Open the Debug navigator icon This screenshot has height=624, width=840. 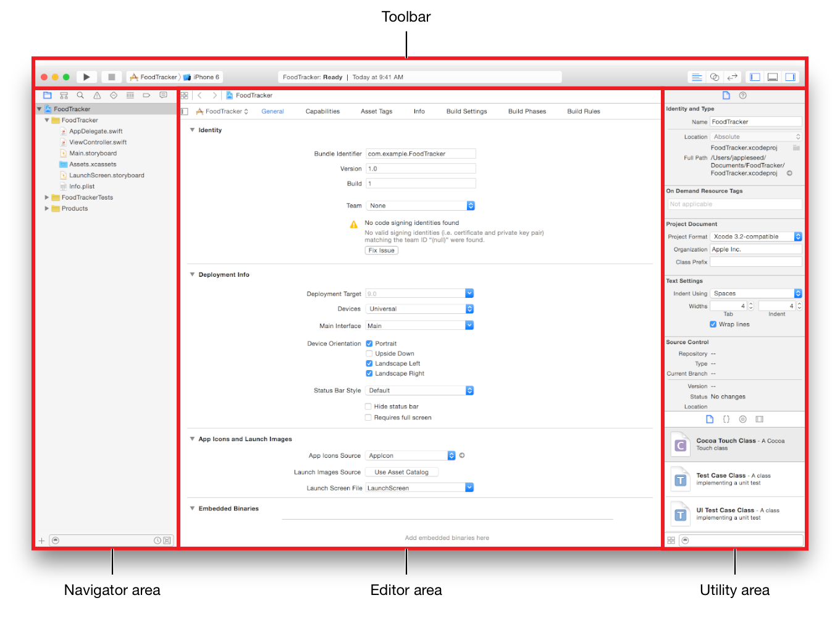pyautogui.click(x=130, y=95)
